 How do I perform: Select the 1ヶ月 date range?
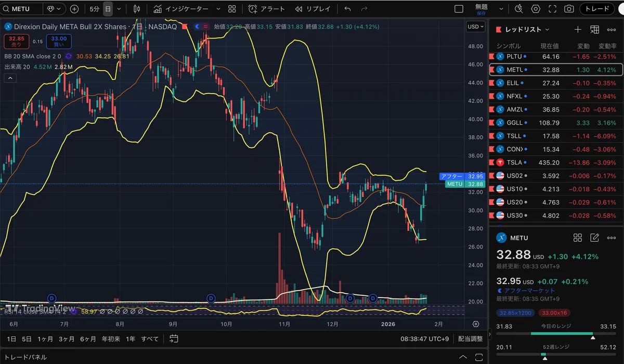(x=45, y=339)
